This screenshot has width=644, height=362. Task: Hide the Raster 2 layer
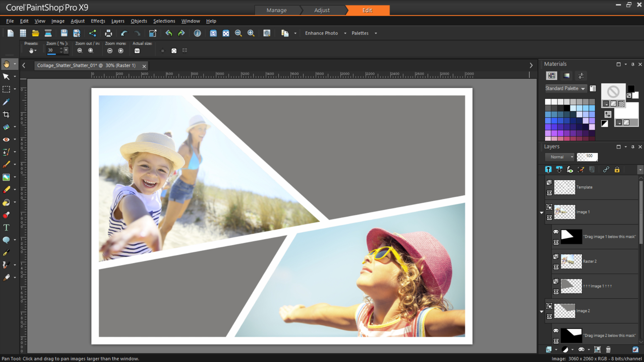click(x=556, y=267)
